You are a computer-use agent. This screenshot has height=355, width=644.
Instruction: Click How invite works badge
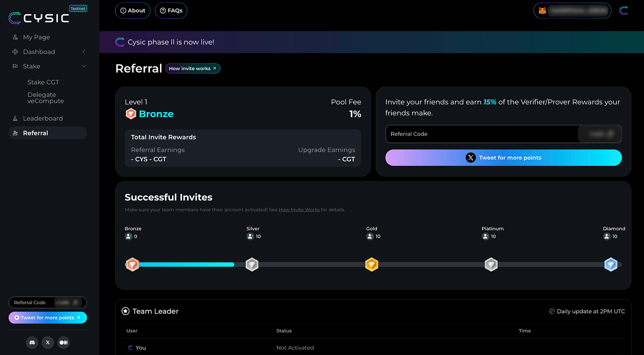[x=193, y=69]
